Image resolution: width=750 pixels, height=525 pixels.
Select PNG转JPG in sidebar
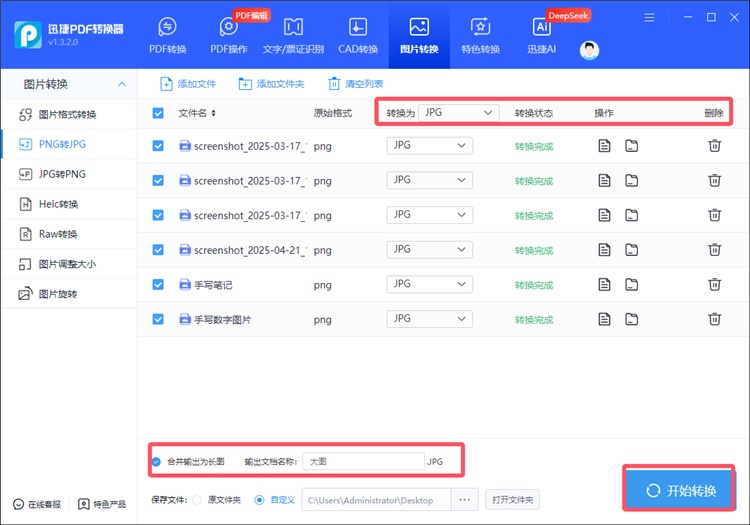click(x=69, y=144)
